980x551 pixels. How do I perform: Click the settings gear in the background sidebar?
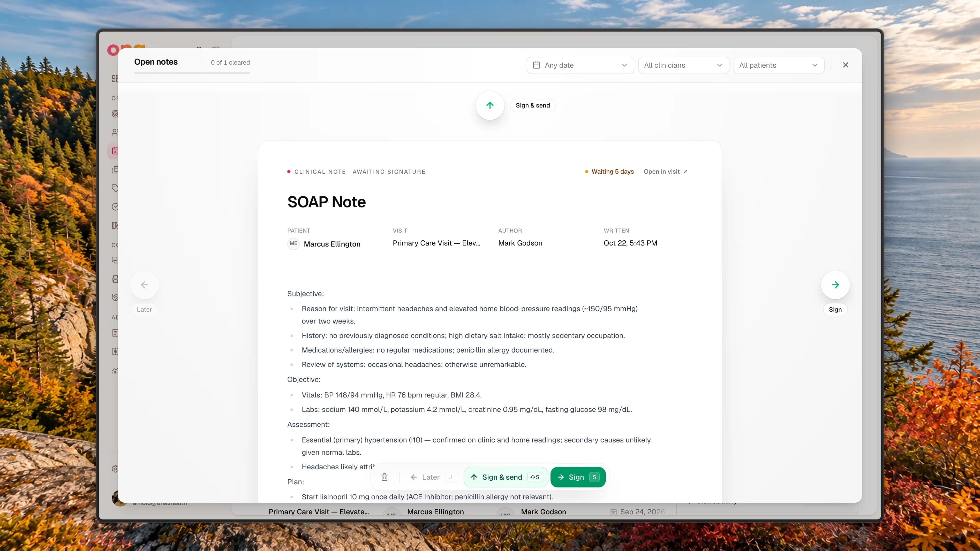[x=115, y=469]
